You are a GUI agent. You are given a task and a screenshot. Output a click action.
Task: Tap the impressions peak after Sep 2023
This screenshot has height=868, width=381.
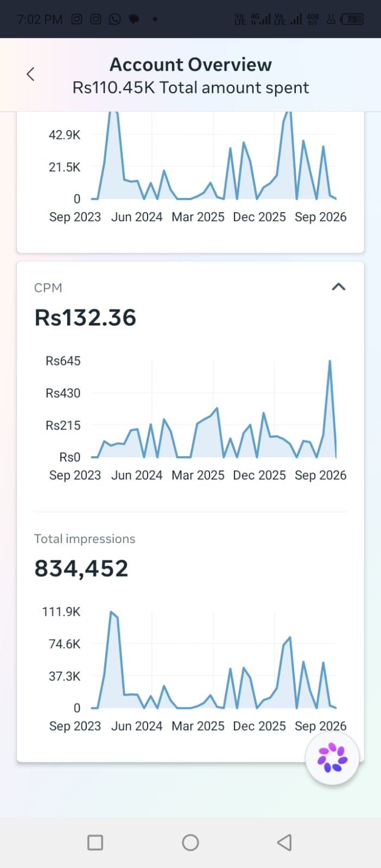112,613
